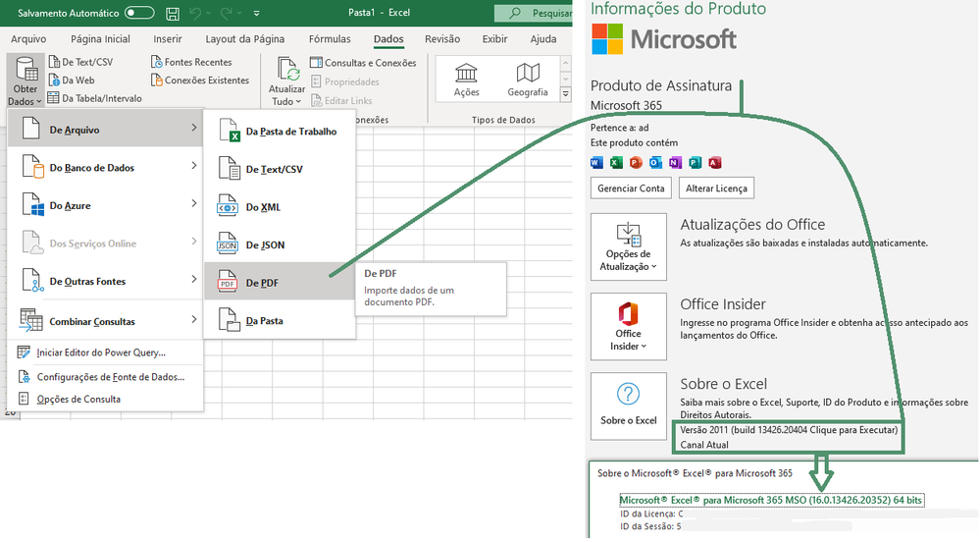This screenshot has height=542, width=980.
Task: Expand the Tipos de Dados gallery
Action: [566, 94]
